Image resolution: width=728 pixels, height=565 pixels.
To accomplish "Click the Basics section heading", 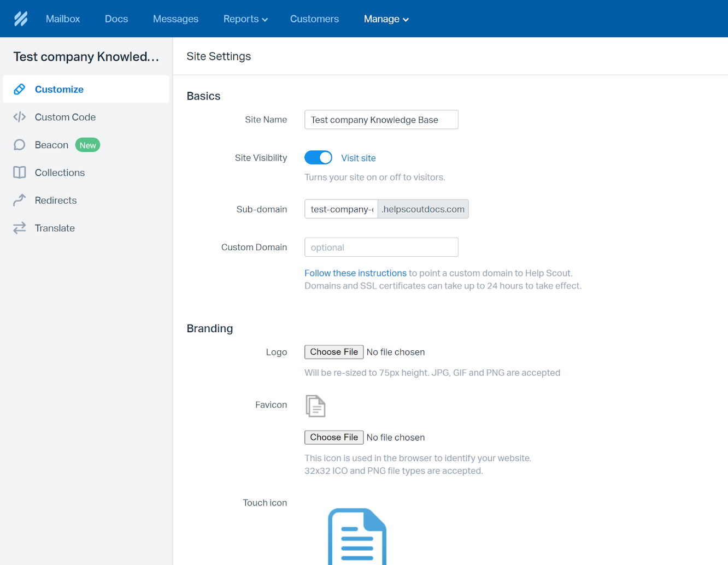I will (x=203, y=96).
